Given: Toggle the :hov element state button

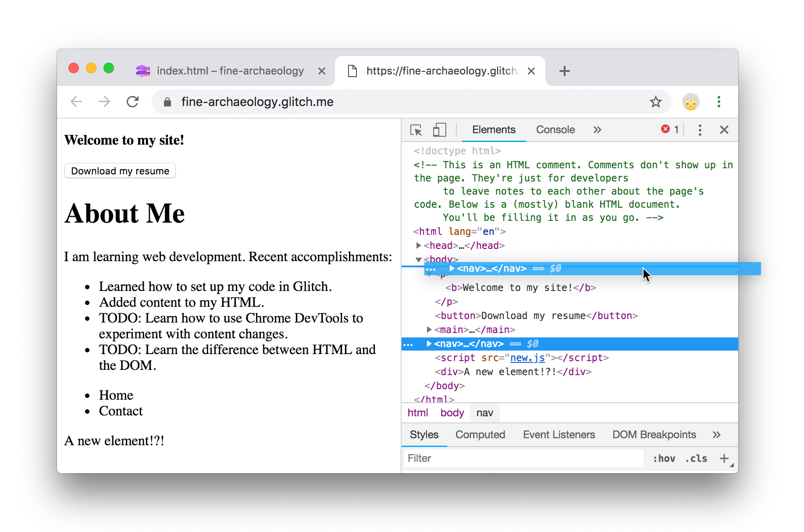Looking at the screenshot, I should coord(664,458).
